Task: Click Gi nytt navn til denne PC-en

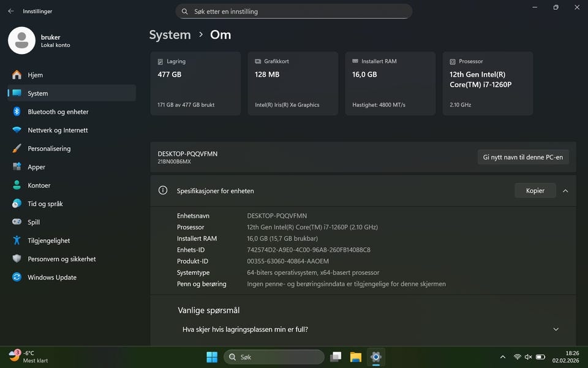Action: [523, 157]
